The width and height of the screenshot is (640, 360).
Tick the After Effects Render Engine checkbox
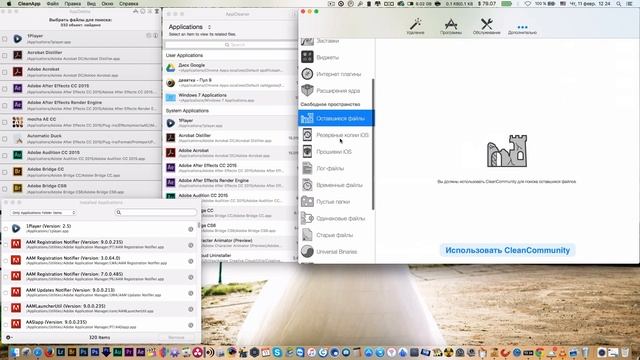[5, 105]
